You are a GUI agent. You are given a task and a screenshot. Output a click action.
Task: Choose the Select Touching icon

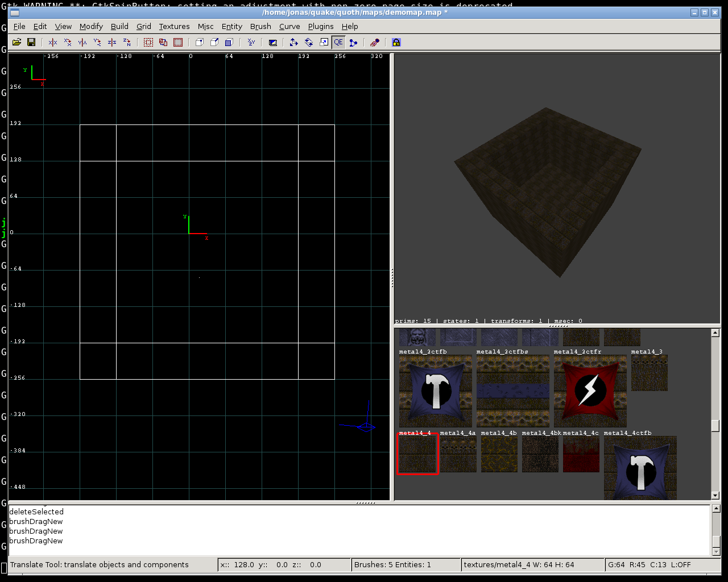148,42
